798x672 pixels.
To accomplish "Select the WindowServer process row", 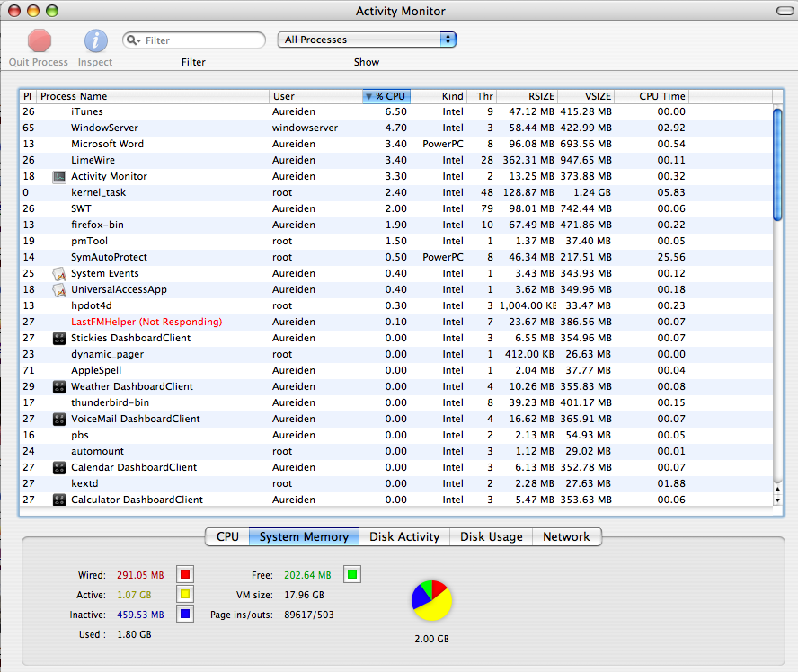I will click(396, 128).
